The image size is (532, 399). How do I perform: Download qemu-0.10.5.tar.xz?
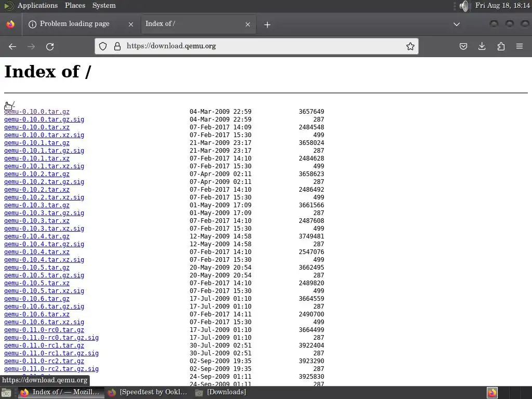tap(37, 283)
